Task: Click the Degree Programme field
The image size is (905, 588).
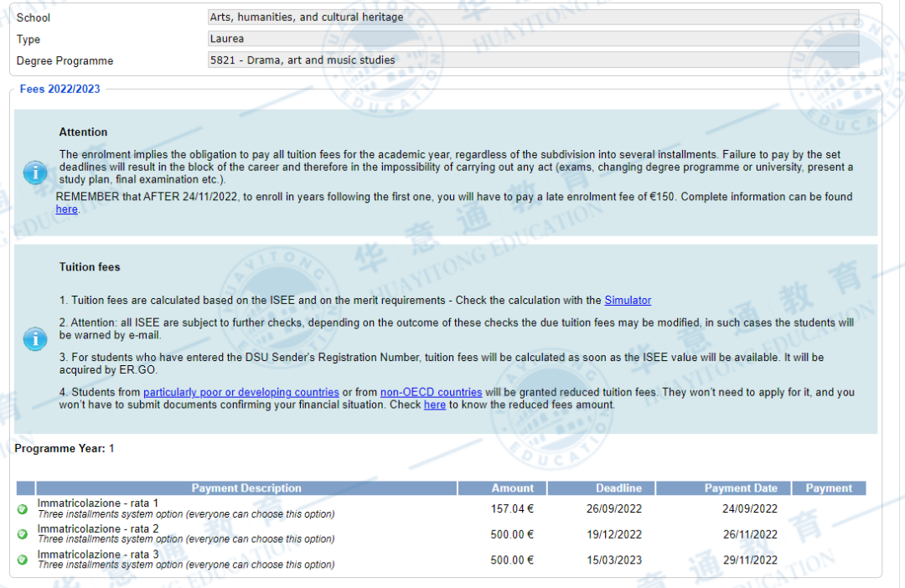Action: (533, 60)
